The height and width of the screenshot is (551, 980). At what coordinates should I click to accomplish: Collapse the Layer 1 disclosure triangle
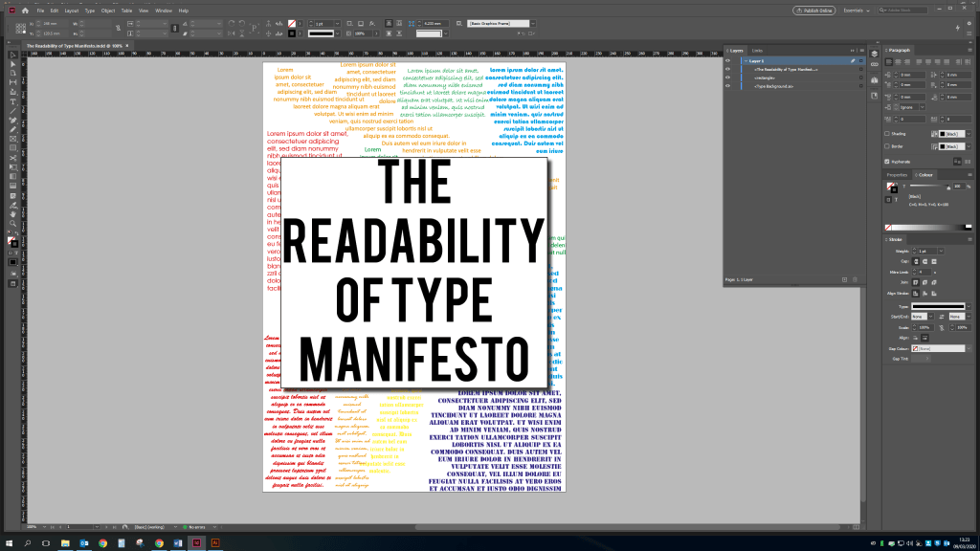point(745,60)
